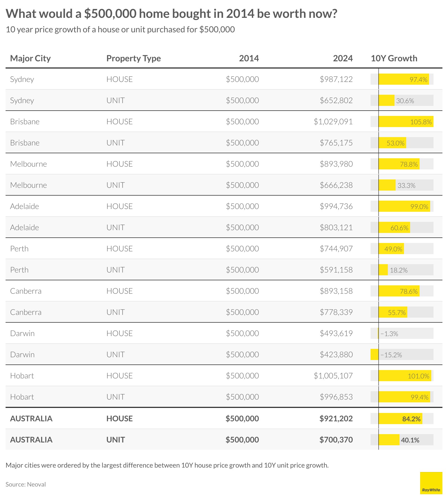Click the Major City column header
This screenshot has width=448, height=501.
30,58
